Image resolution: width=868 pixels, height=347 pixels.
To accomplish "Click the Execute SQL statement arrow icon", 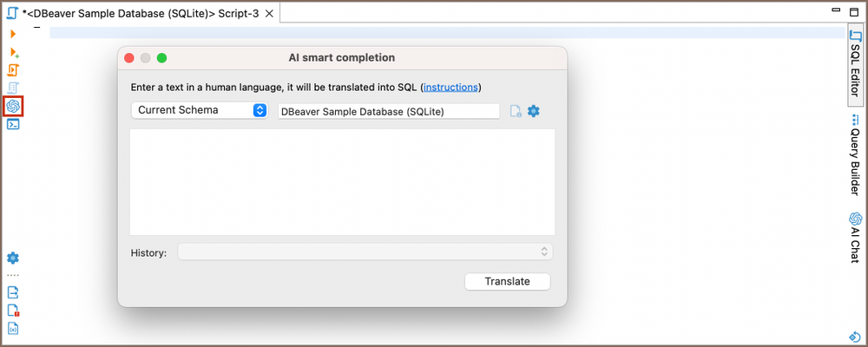I will [13, 33].
